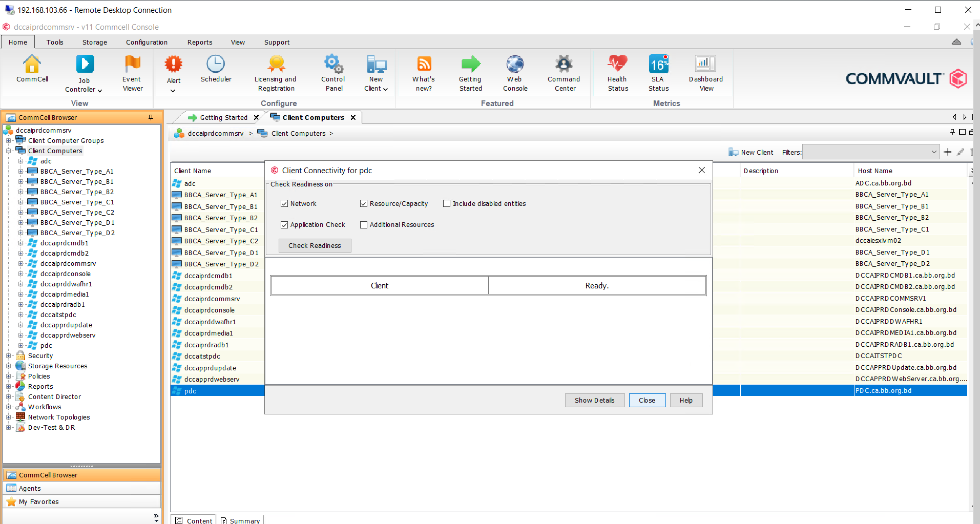The width and height of the screenshot is (980, 524).
Task: Collapse the ribbon with up arrow
Action: pyautogui.click(x=956, y=42)
